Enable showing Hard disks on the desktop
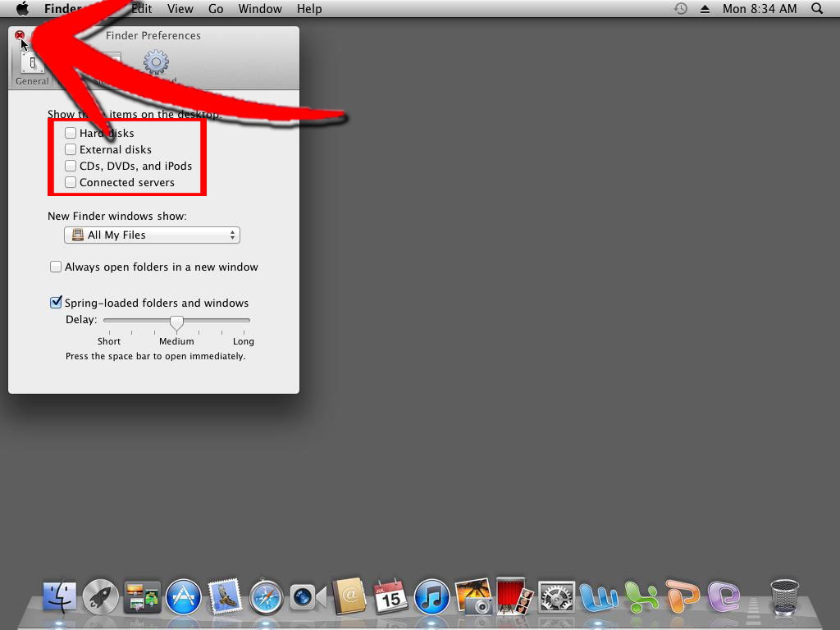The image size is (840, 630). (x=71, y=132)
